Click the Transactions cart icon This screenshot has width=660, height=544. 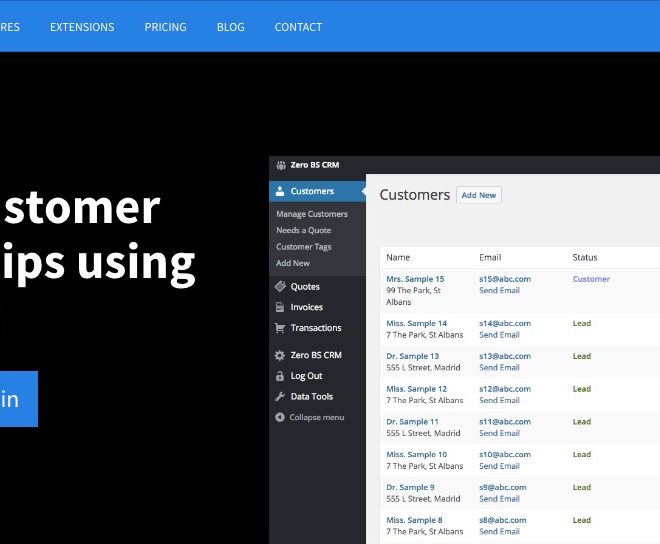pos(280,328)
